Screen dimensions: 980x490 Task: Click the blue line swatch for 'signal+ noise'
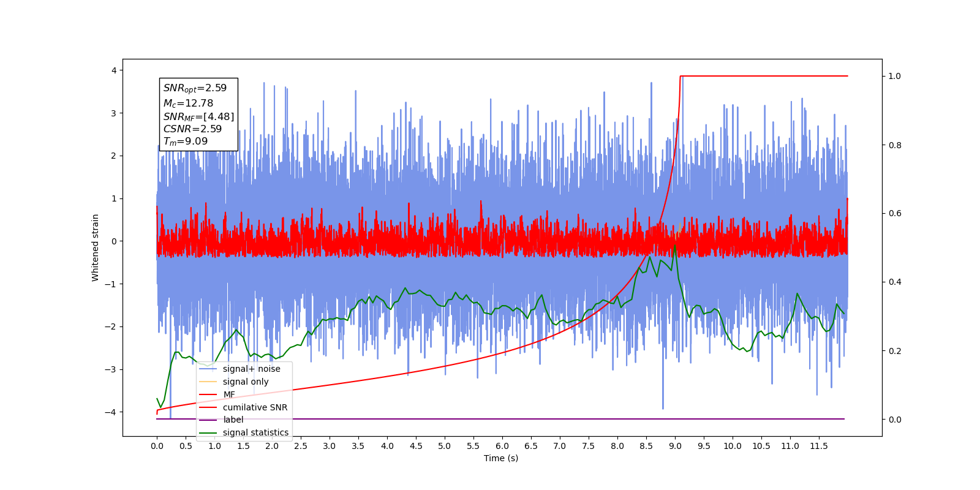coord(208,369)
